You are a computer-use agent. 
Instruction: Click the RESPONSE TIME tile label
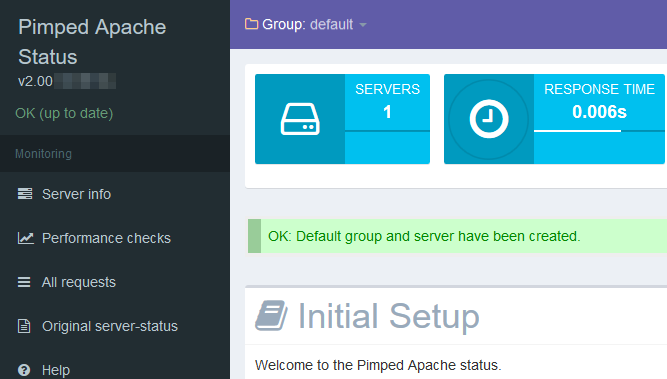599,89
